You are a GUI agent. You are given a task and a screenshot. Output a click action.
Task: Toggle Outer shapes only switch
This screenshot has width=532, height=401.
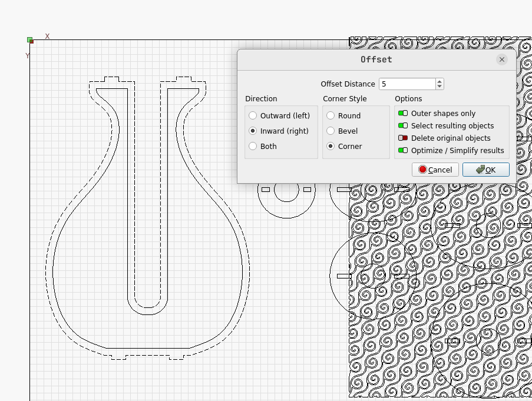(x=403, y=114)
